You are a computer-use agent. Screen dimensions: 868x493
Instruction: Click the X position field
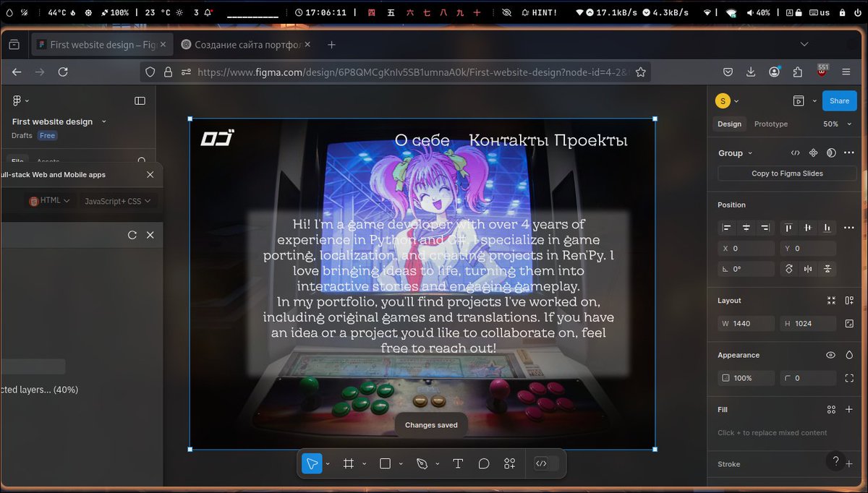click(x=746, y=249)
